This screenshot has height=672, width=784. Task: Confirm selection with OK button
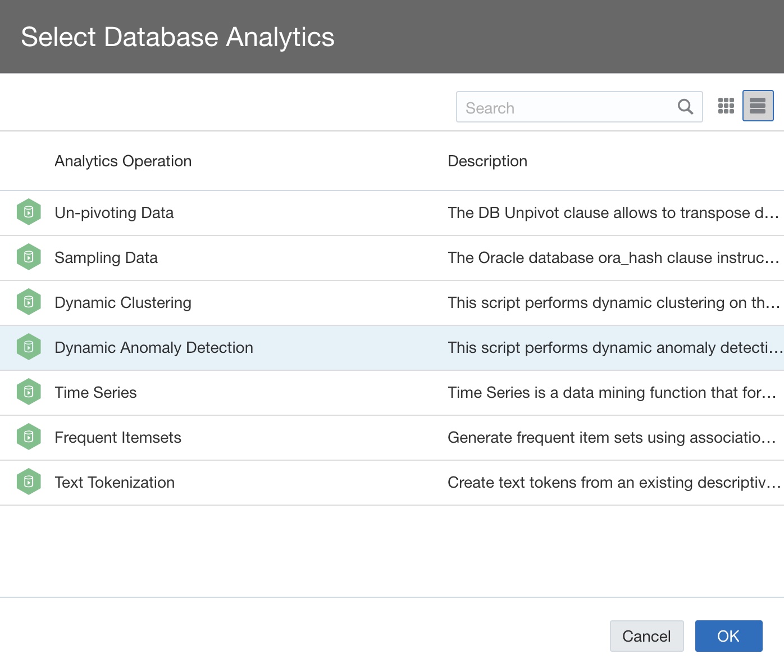(728, 636)
